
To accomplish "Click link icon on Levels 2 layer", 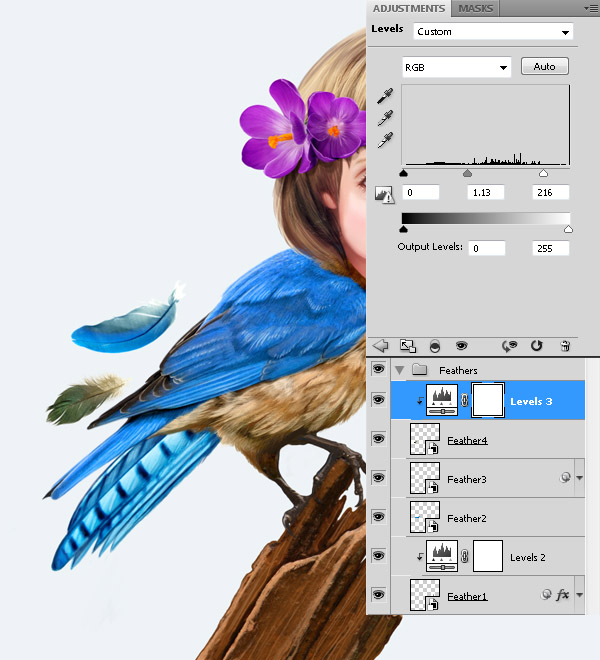I will click(x=464, y=556).
